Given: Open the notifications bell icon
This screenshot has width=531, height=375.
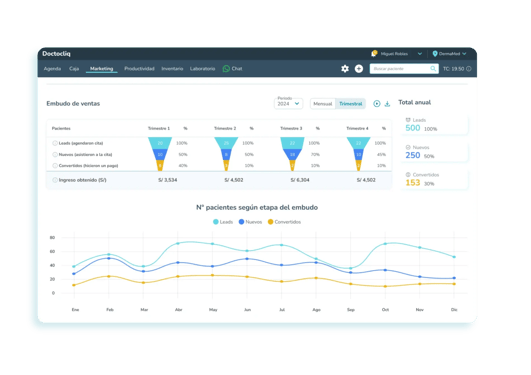Looking at the screenshot, I should [374, 54].
